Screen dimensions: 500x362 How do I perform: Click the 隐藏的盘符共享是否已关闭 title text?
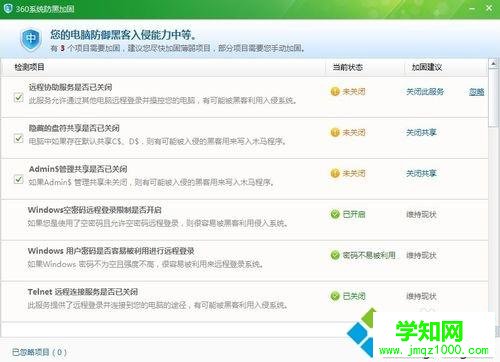74,128
